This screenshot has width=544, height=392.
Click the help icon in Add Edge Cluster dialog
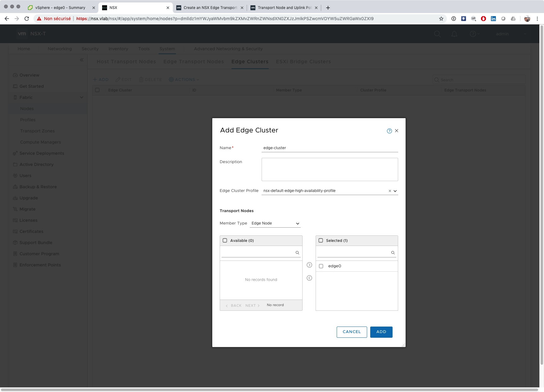pyautogui.click(x=389, y=131)
